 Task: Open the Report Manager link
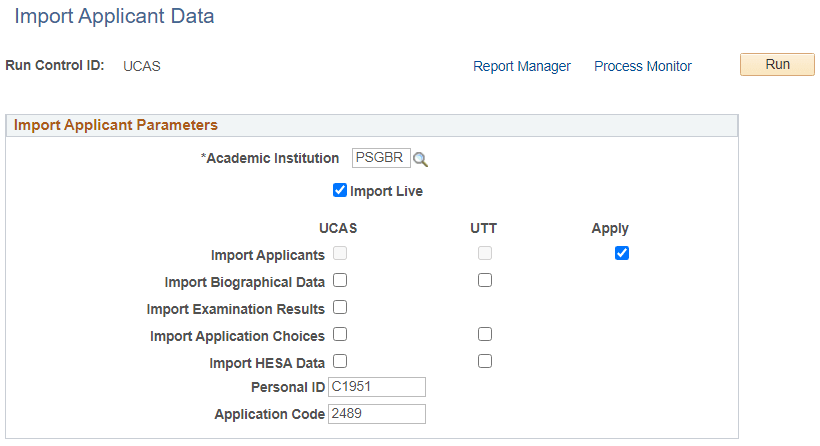[x=522, y=66]
